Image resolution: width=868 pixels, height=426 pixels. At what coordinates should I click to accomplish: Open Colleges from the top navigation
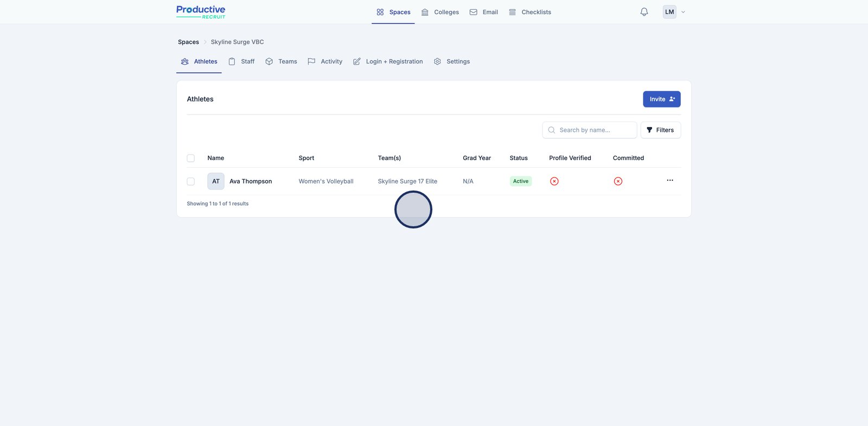pos(440,12)
